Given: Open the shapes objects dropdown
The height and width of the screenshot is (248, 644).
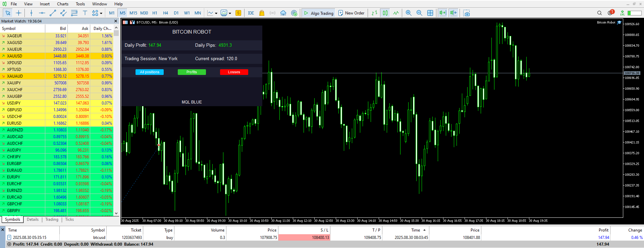Looking at the screenshot, I should 97,13.
